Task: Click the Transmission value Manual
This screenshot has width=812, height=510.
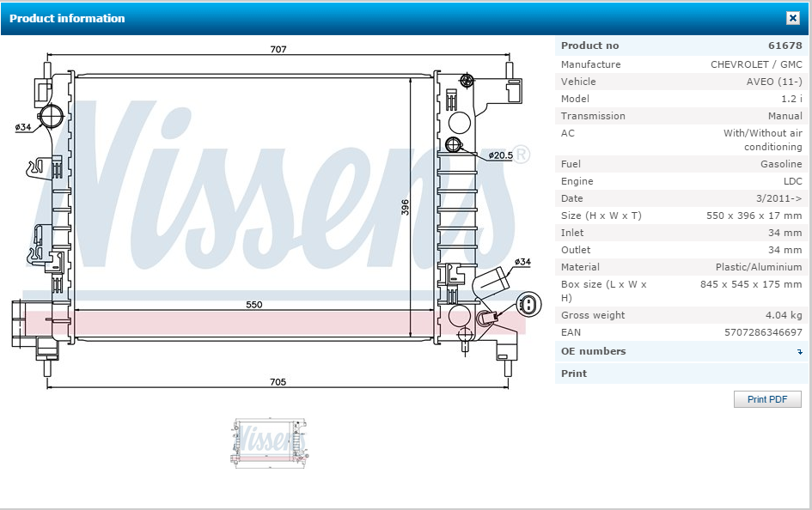Action: pos(785,116)
